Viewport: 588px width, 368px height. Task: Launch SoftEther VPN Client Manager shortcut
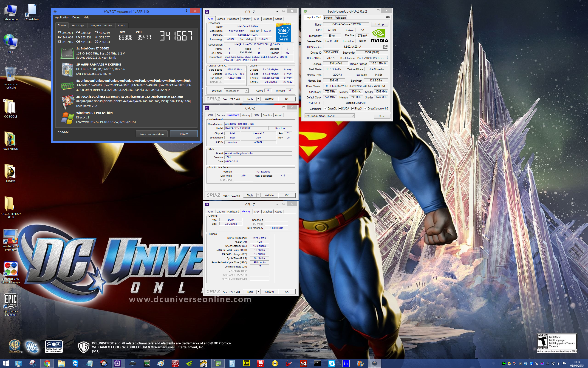tap(10, 273)
